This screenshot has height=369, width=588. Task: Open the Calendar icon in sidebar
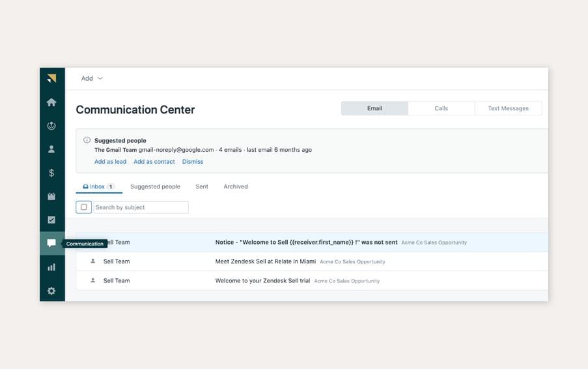click(51, 196)
